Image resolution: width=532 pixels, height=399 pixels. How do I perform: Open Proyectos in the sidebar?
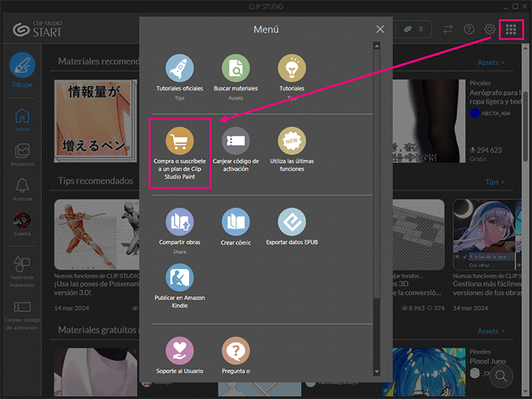22,154
